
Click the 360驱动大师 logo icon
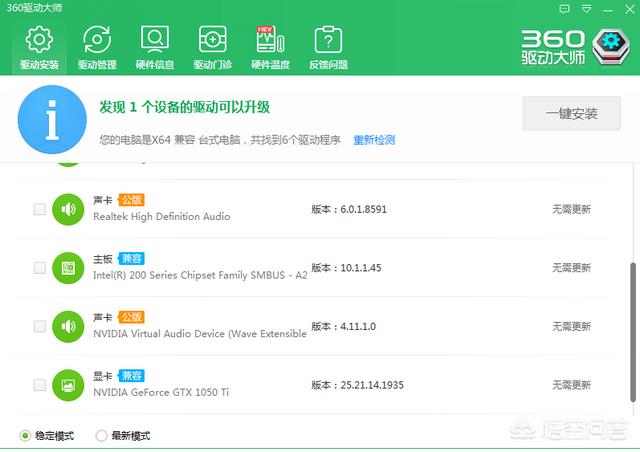611,47
